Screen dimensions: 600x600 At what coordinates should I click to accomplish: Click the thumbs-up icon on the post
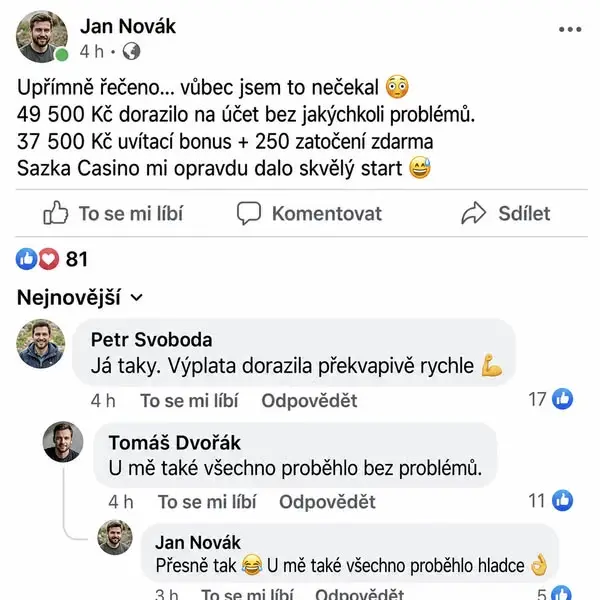click(x=56, y=213)
